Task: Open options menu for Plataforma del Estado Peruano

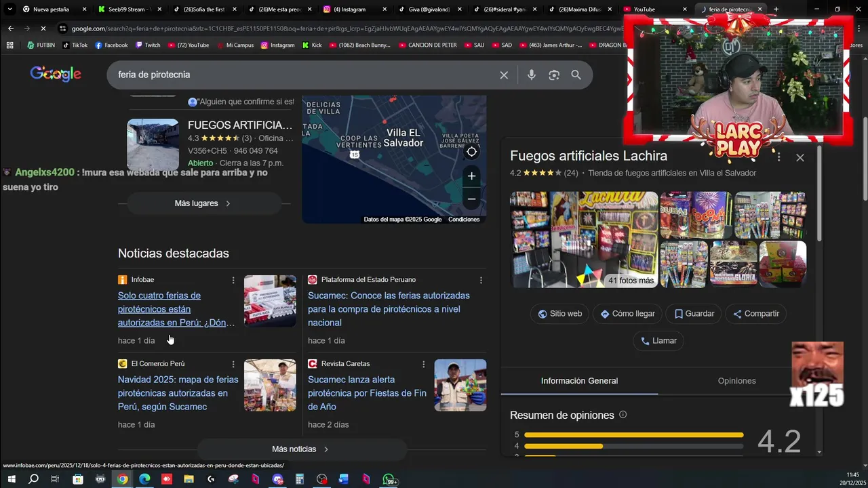Action: pos(481,280)
